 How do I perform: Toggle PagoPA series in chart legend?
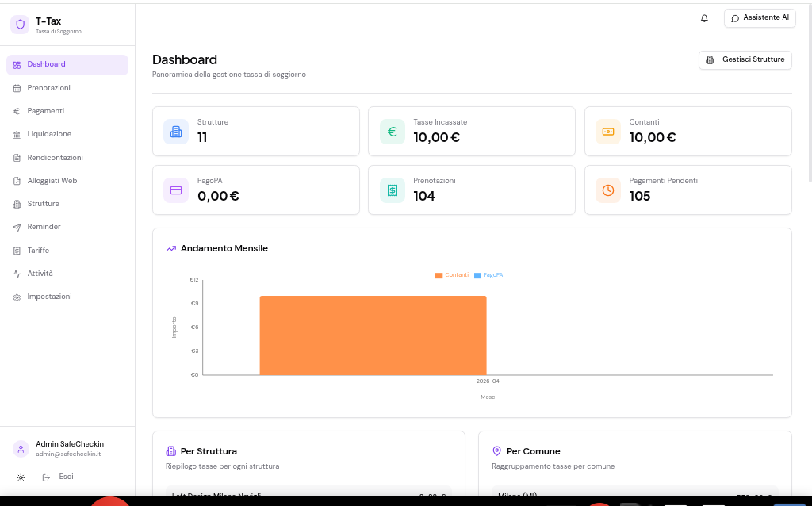click(x=488, y=275)
